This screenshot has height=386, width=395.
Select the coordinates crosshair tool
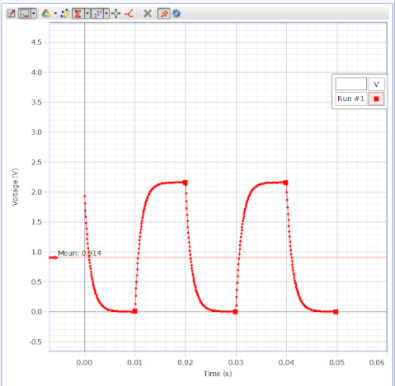(116, 14)
